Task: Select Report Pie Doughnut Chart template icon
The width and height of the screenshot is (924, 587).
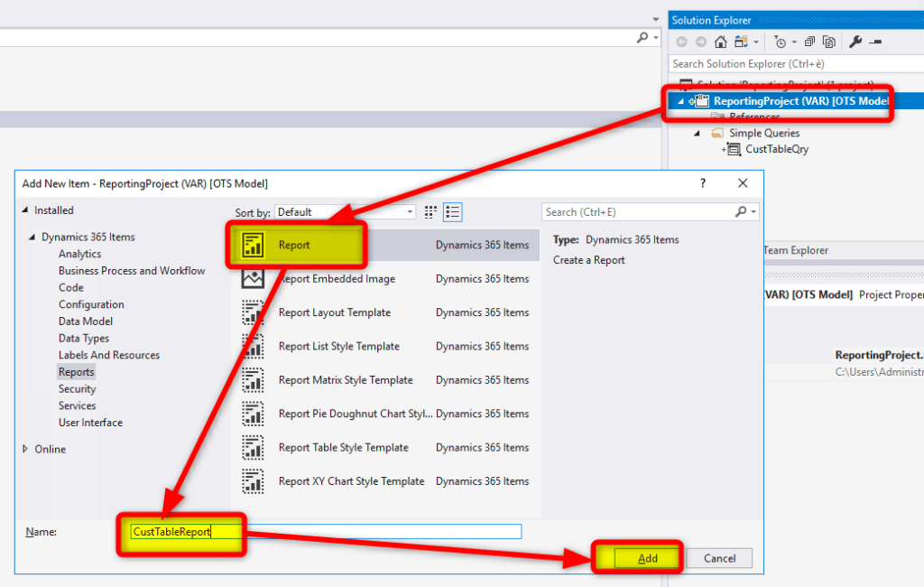Action: (253, 414)
